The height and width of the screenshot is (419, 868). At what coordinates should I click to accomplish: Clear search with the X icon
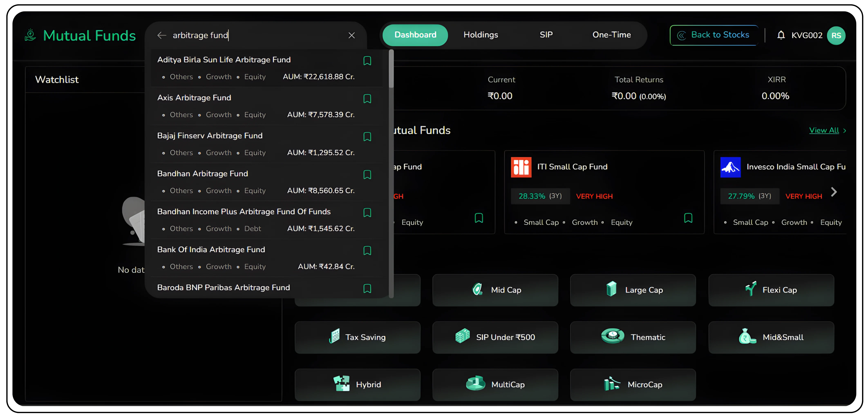[x=351, y=35]
